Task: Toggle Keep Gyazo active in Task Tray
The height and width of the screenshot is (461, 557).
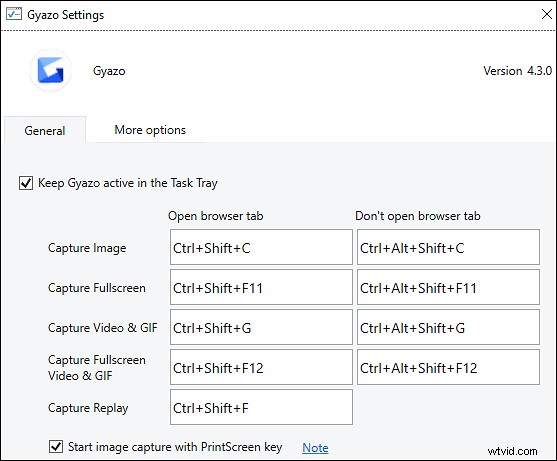Action: point(26,183)
